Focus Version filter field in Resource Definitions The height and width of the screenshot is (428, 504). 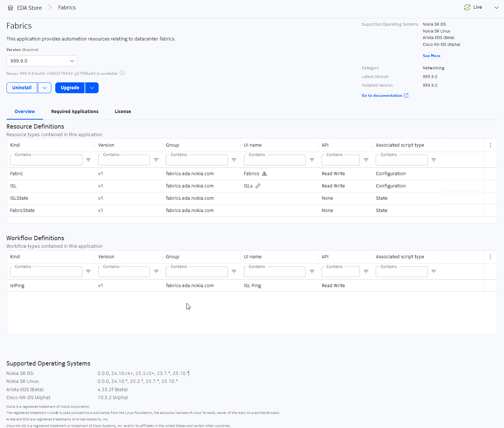124,160
